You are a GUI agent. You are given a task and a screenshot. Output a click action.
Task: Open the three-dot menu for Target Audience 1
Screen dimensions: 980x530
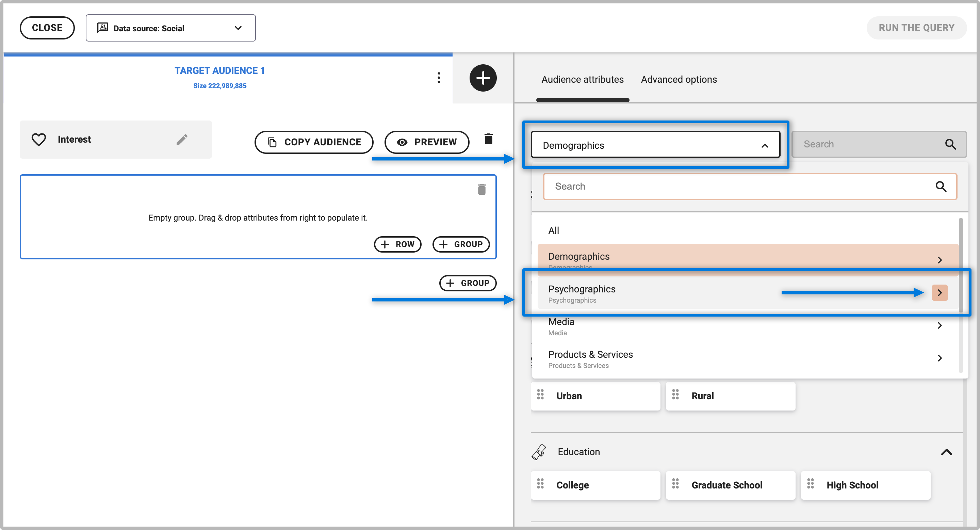click(x=439, y=78)
